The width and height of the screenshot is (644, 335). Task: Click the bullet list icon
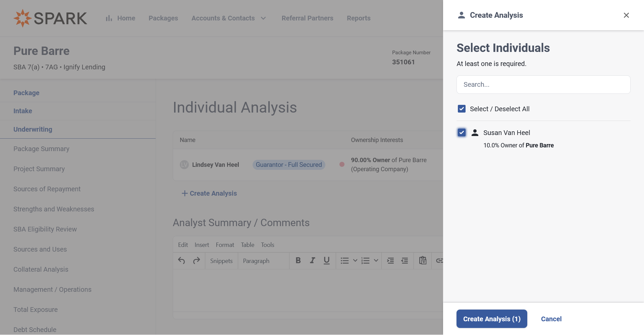click(344, 261)
